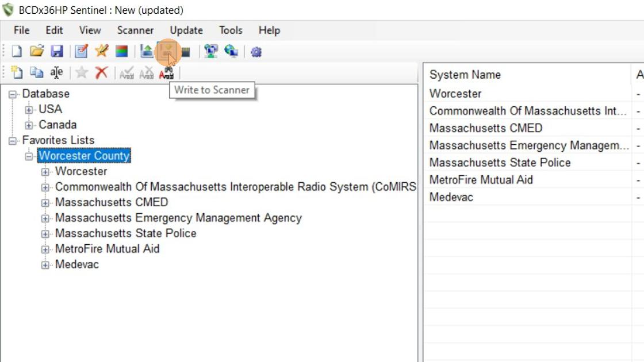This screenshot has width=644, height=362.
Task: Expand Massachusetts Emergency Management Agency node
Action: [45, 218]
